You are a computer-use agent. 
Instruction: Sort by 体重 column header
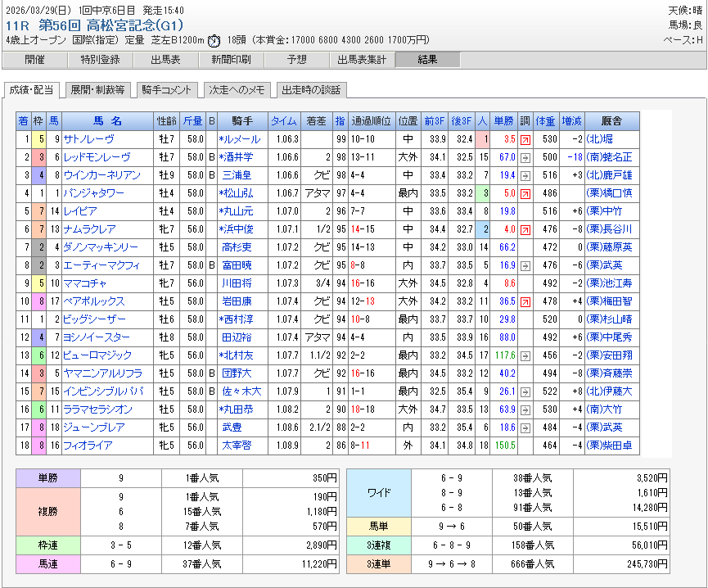pyautogui.click(x=545, y=121)
